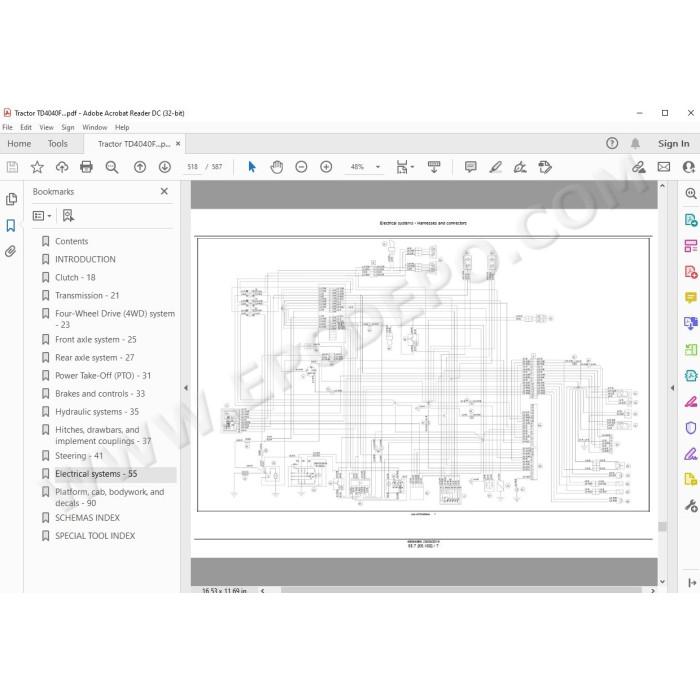Open bookmarks options dropdown menu

tap(42, 216)
